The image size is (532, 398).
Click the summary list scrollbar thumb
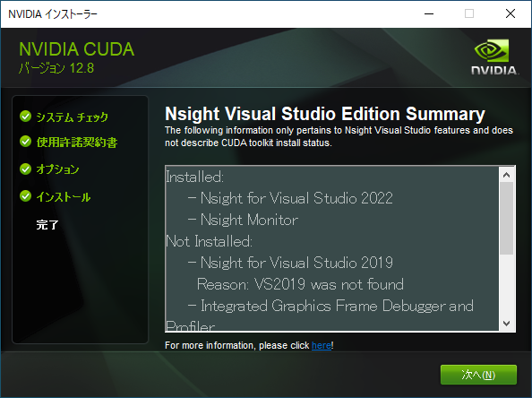click(507, 219)
